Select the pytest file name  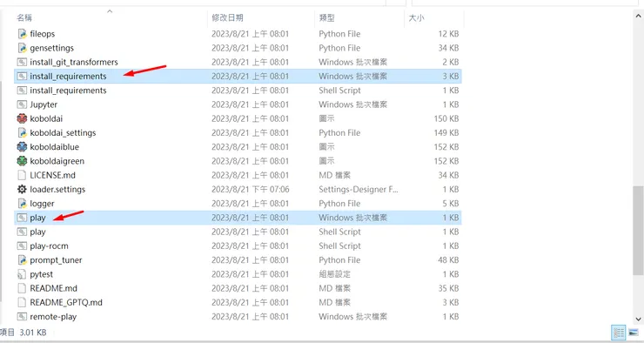[42, 274]
